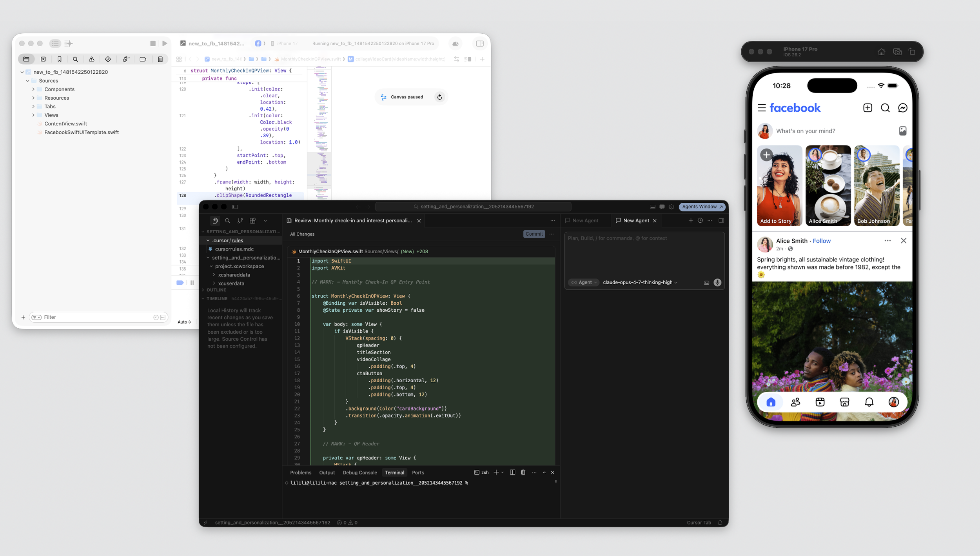Screen dimensions: 980x556
Task: Switch to the Problems tab
Action: [301, 472]
